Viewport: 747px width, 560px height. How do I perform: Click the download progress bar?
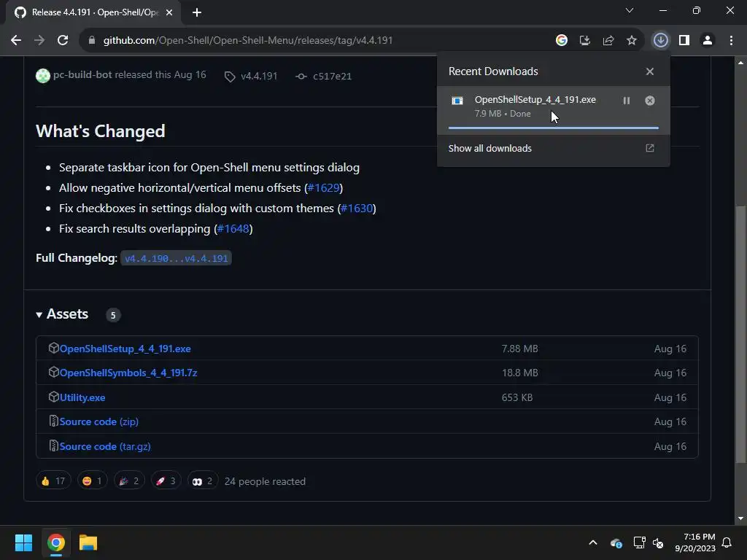[554, 128]
